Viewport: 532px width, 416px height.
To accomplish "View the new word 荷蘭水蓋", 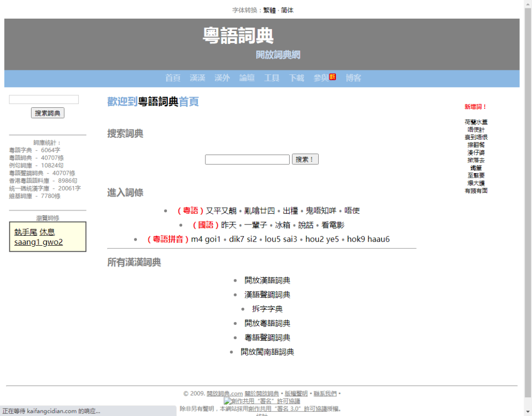I will point(475,122).
